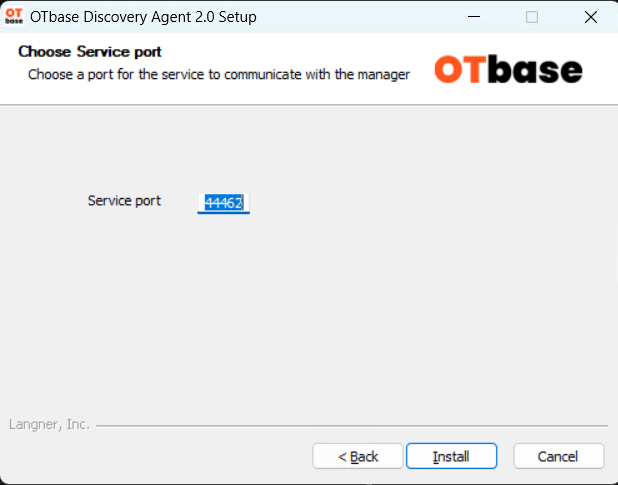
Task: Click the separator line under the white header
Action: click(x=309, y=105)
